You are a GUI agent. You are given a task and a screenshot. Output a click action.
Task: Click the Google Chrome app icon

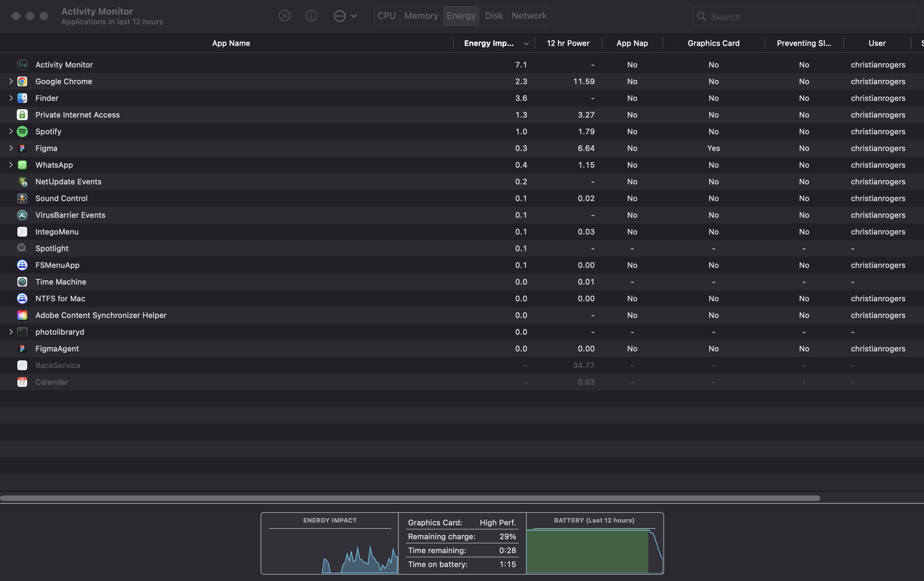pyautogui.click(x=22, y=81)
